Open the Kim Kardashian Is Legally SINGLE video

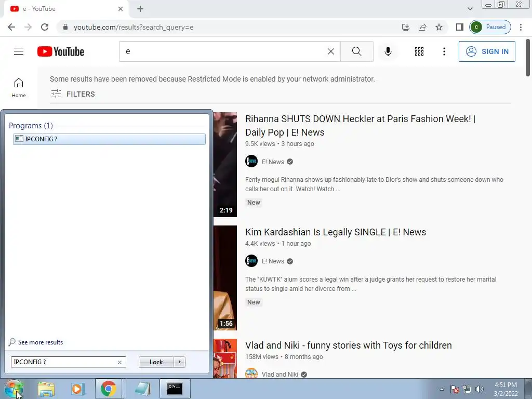coord(336,232)
